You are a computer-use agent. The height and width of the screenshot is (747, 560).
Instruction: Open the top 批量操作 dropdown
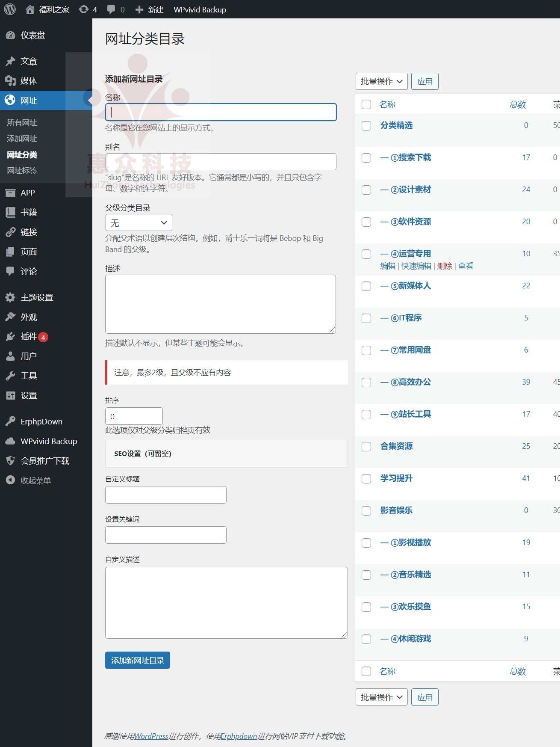pos(381,81)
